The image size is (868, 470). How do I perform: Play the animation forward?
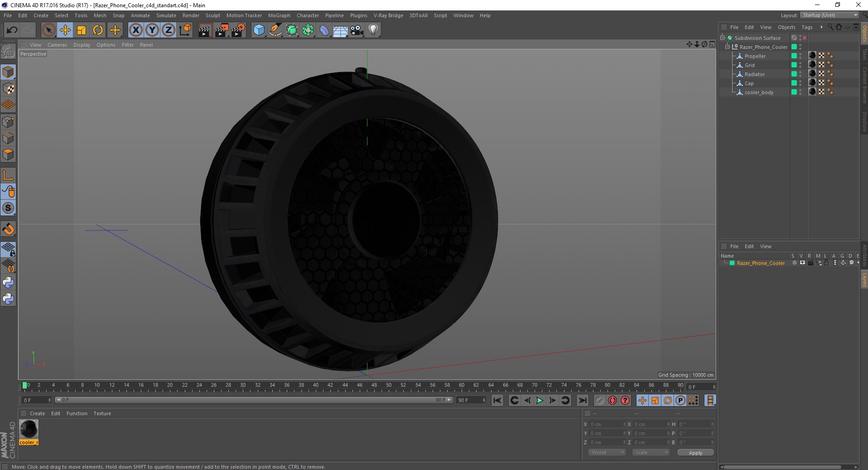click(540, 400)
